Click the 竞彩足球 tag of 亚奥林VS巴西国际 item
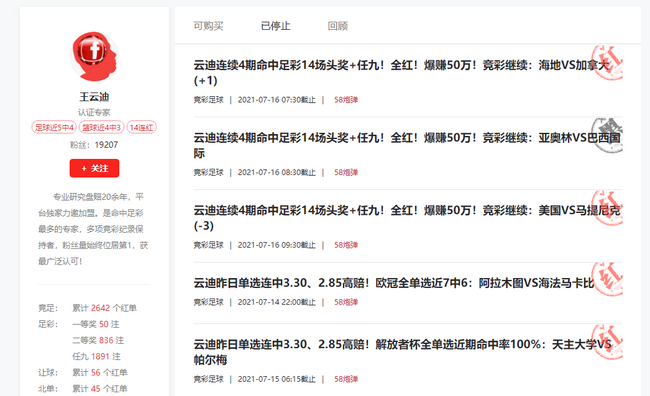The image size is (650, 396). click(209, 172)
